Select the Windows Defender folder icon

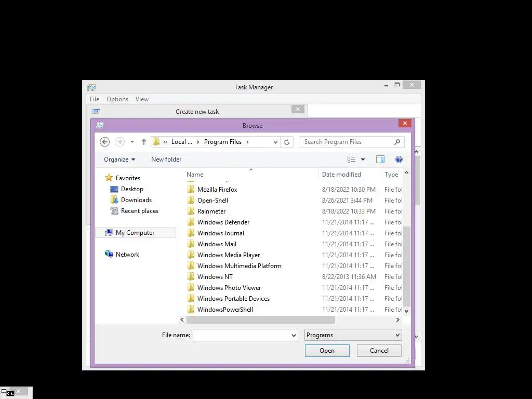pyautogui.click(x=191, y=222)
